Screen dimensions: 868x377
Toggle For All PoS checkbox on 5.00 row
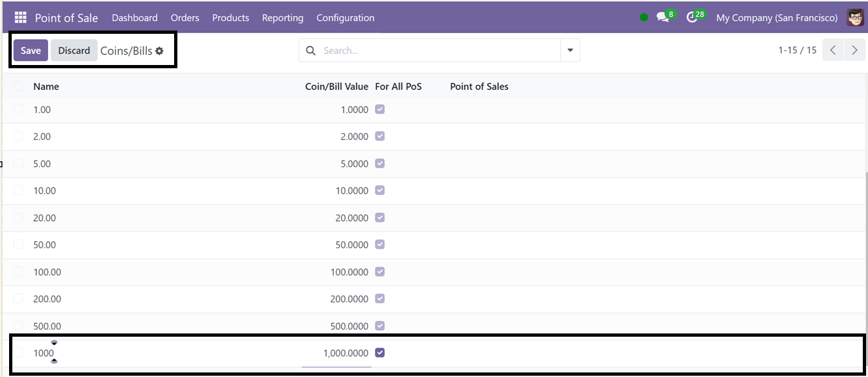(x=380, y=164)
